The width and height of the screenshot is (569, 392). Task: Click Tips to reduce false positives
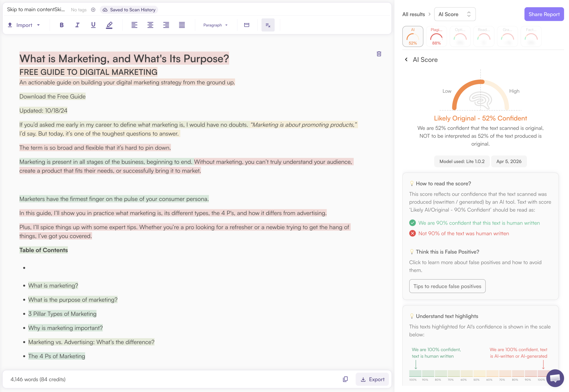(x=447, y=286)
